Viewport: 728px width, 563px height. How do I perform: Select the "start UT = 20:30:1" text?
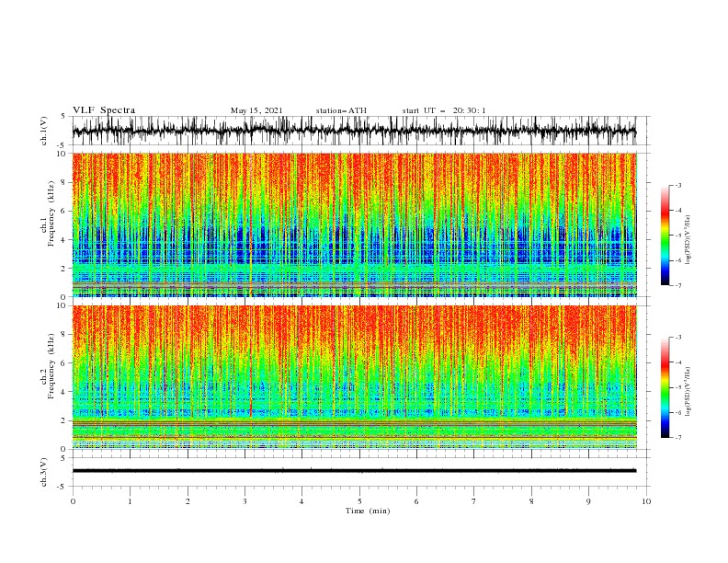pyautogui.click(x=444, y=110)
